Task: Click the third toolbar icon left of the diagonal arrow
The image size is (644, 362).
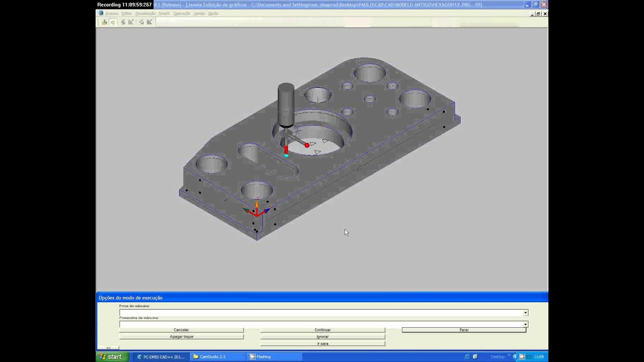Action: (123, 22)
